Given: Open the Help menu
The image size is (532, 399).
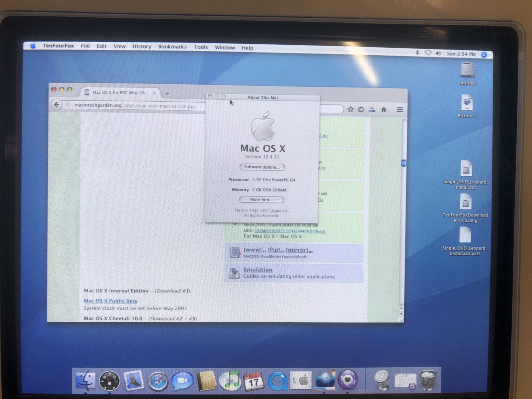Looking at the screenshot, I should (x=247, y=48).
